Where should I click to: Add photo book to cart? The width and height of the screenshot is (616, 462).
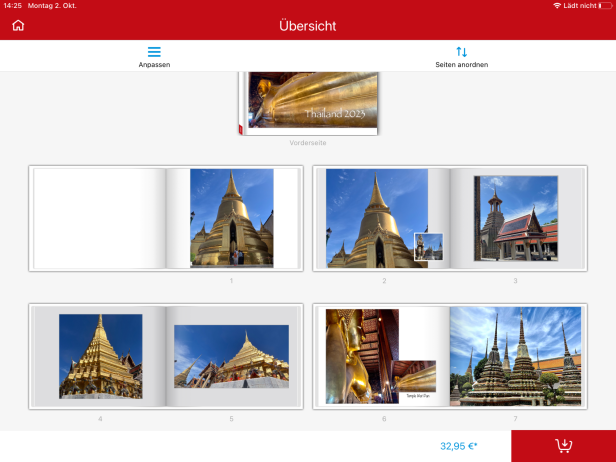563,446
